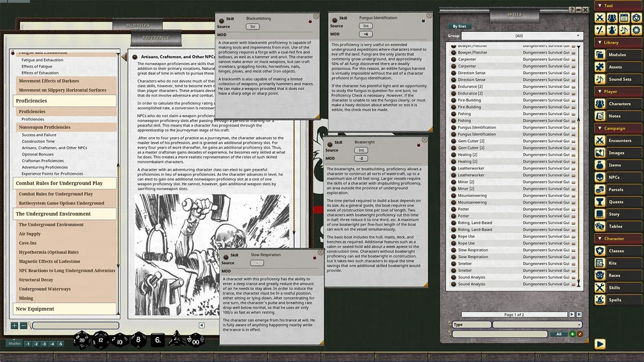Click the Reference search field
The width and height of the screenshot is (644, 362).
(x=75, y=325)
